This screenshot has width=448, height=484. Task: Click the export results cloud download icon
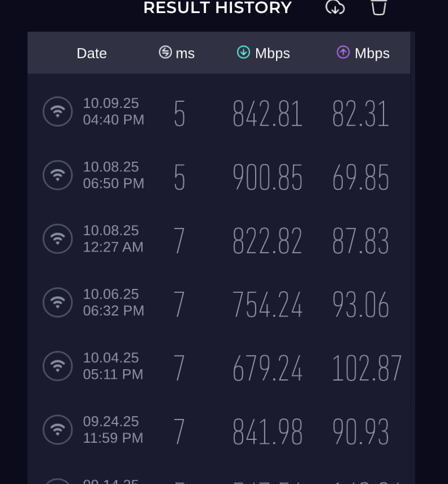pos(335,7)
